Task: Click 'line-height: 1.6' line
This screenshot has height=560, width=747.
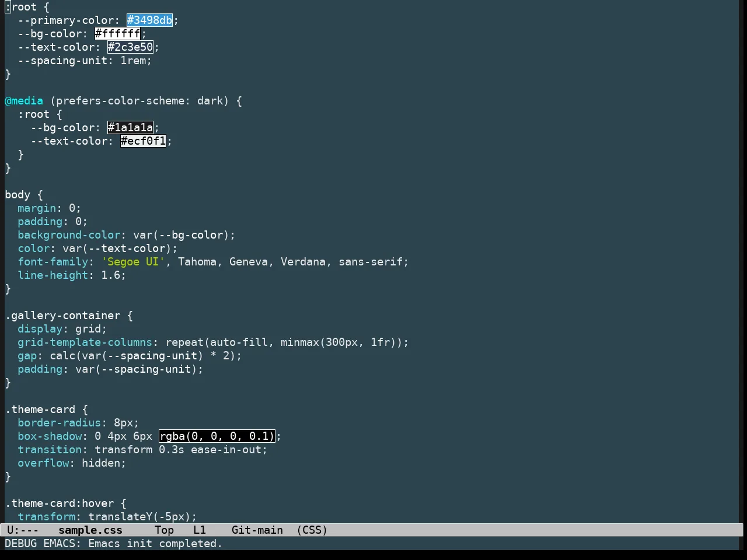Action: [72, 275]
